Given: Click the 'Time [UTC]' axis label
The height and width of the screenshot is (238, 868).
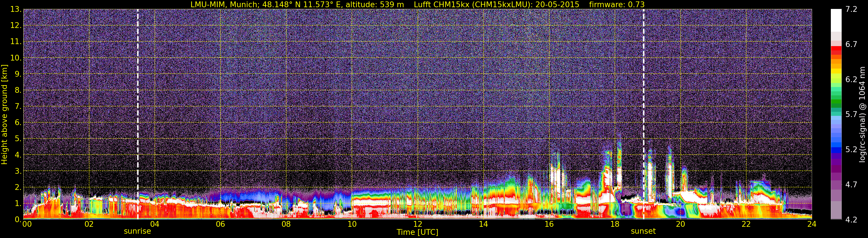Looking at the screenshot, I should (417, 232).
